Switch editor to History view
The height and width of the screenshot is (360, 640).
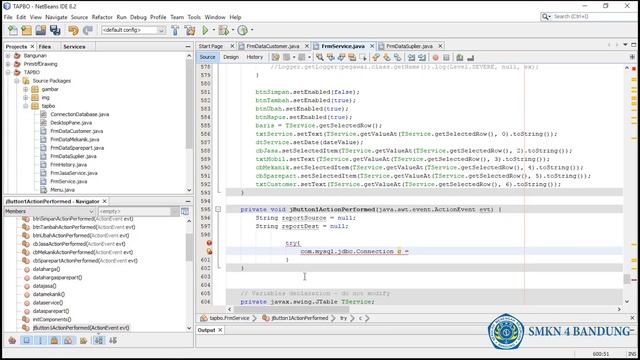(255, 57)
